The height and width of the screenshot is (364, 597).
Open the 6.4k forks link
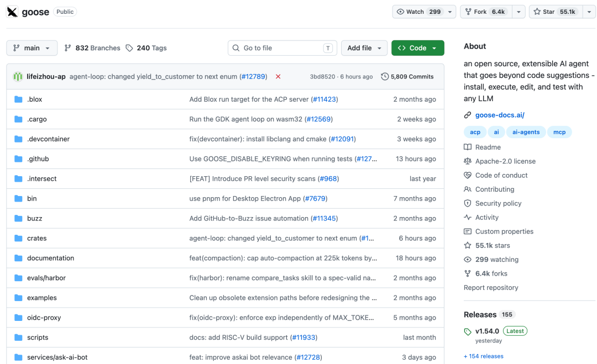pos(491,273)
